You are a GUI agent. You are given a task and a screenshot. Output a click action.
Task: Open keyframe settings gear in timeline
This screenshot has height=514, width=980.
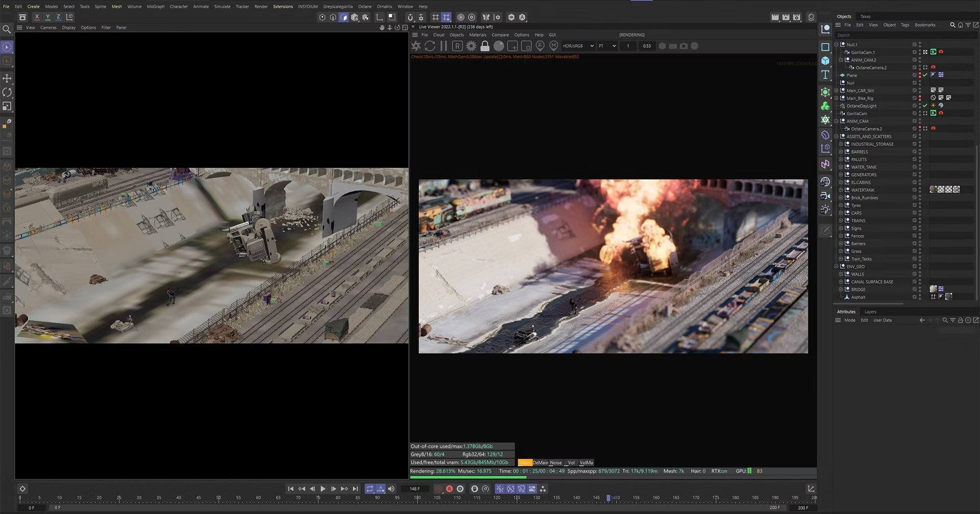pos(460,489)
